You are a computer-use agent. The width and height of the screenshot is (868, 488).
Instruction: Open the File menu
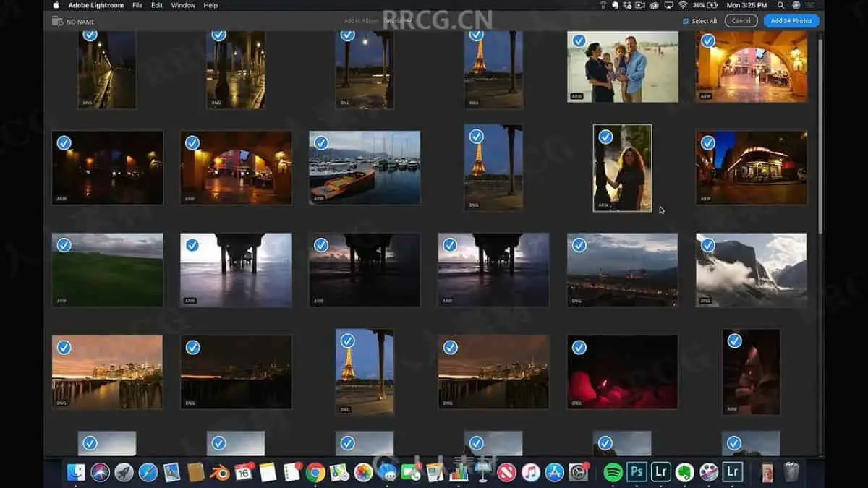(137, 5)
